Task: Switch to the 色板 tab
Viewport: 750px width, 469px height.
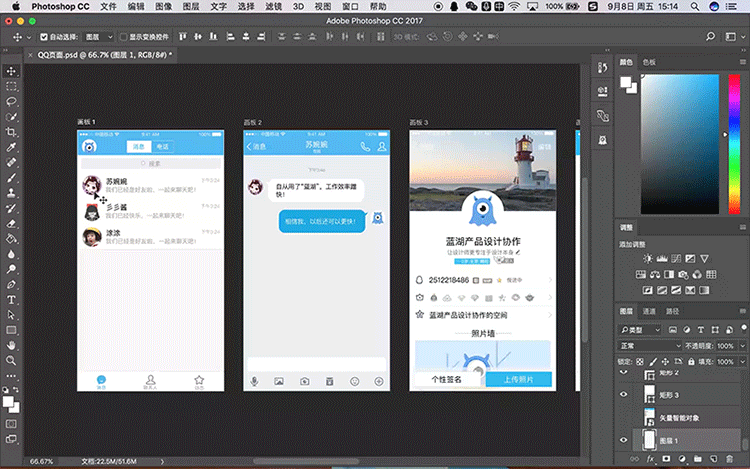Action: (649, 62)
